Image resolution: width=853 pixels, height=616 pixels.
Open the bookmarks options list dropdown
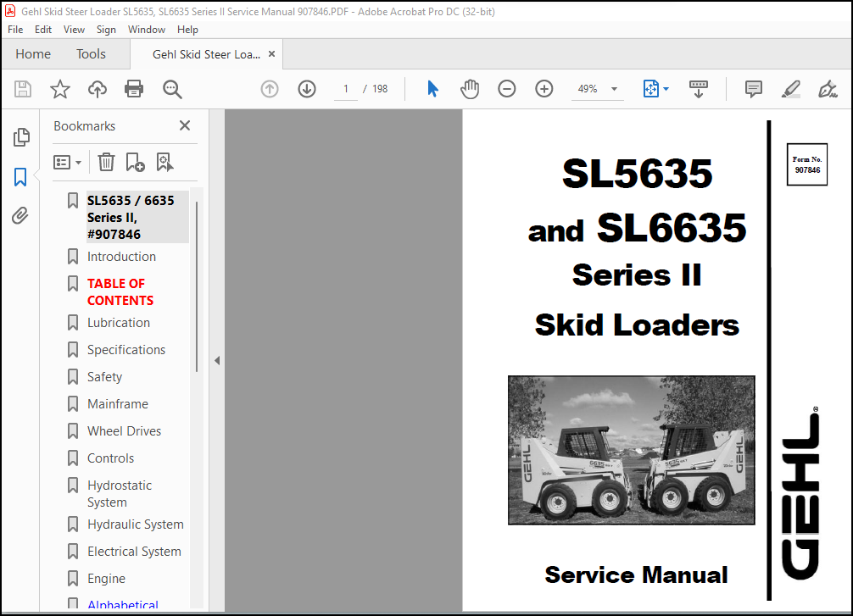pyautogui.click(x=68, y=162)
